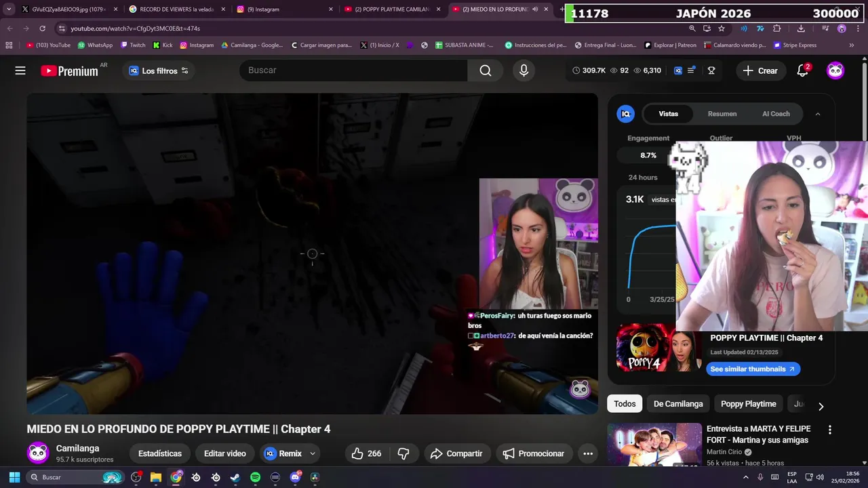Click See similar thumbnails link

[753, 369]
